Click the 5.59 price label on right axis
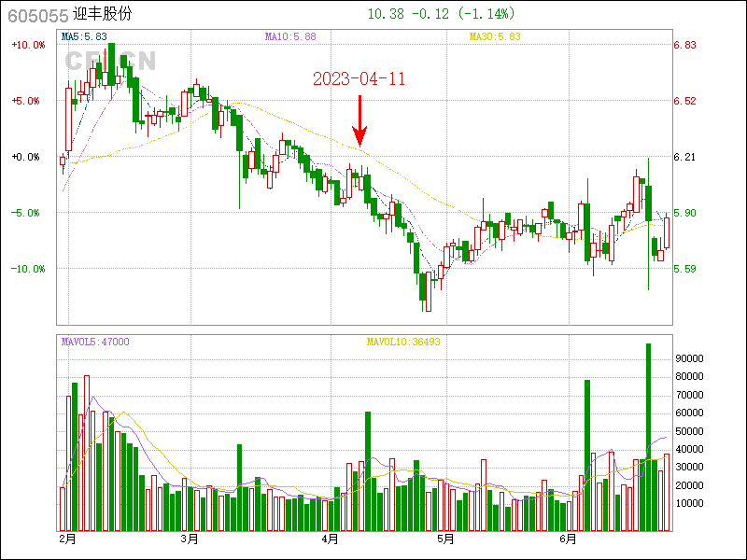This screenshot has width=747, height=560. (x=685, y=269)
